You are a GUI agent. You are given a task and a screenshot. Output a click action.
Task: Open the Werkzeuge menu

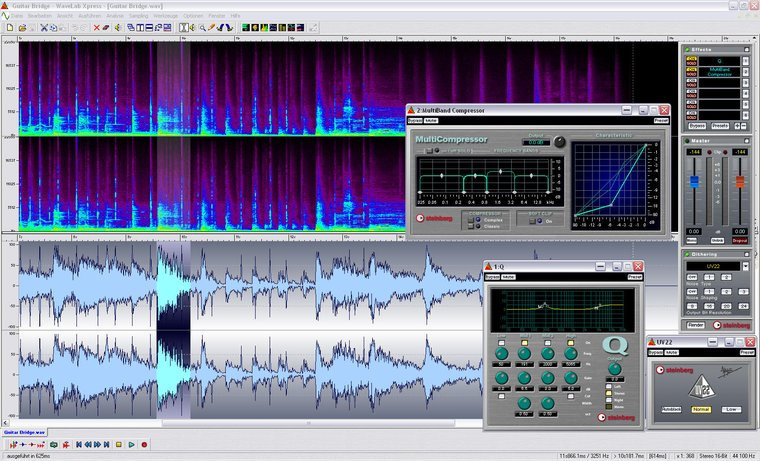click(165, 17)
